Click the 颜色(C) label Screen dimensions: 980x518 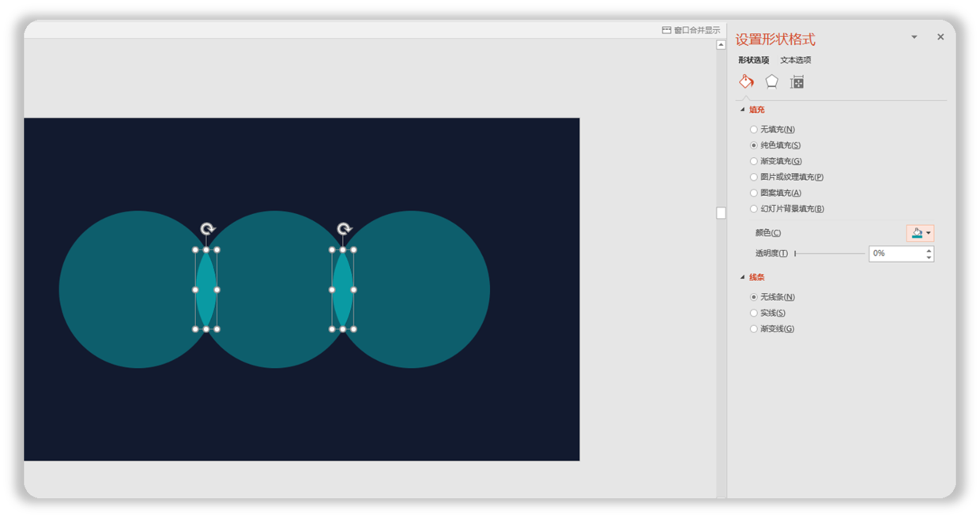click(767, 233)
